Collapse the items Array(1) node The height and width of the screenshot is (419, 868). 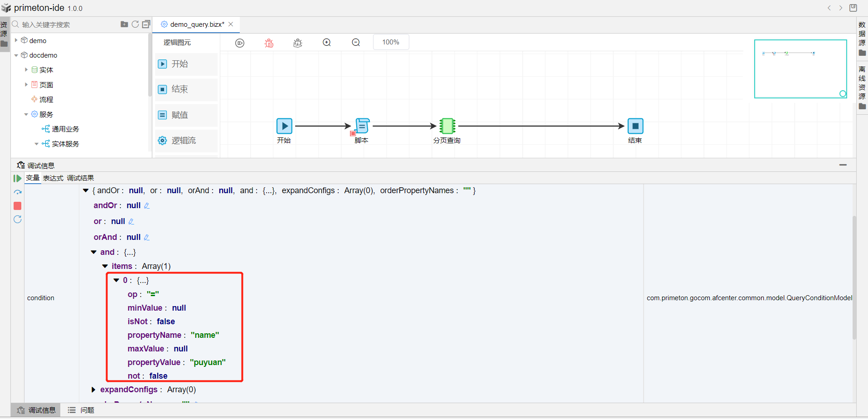pyautogui.click(x=105, y=266)
